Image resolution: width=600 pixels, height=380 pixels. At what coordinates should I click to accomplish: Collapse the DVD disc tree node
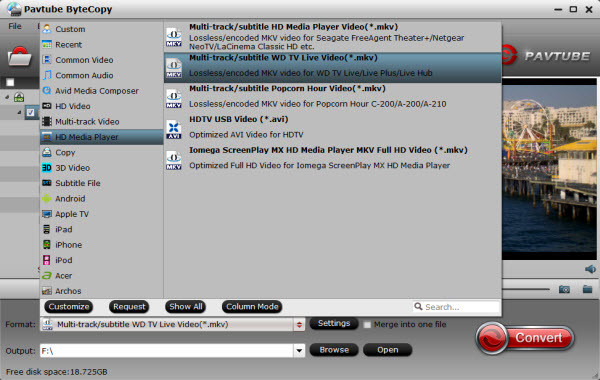click(x=7, y=97)
